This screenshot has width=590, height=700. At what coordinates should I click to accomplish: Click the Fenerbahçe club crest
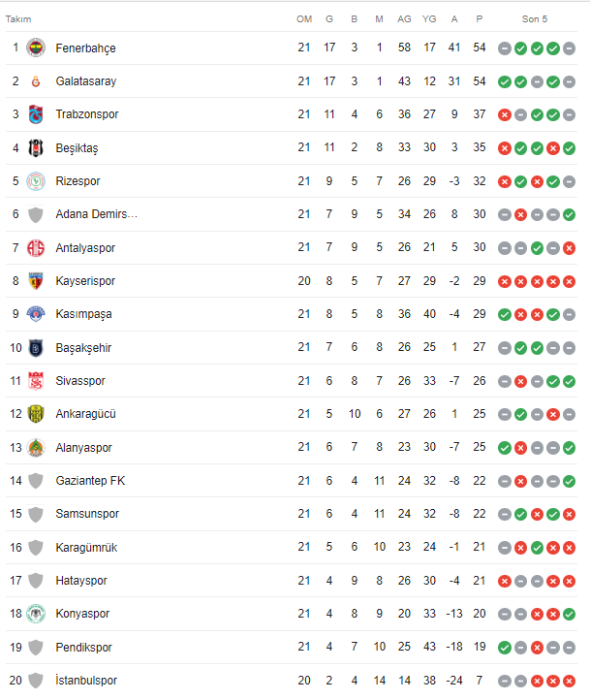[36, 48]
